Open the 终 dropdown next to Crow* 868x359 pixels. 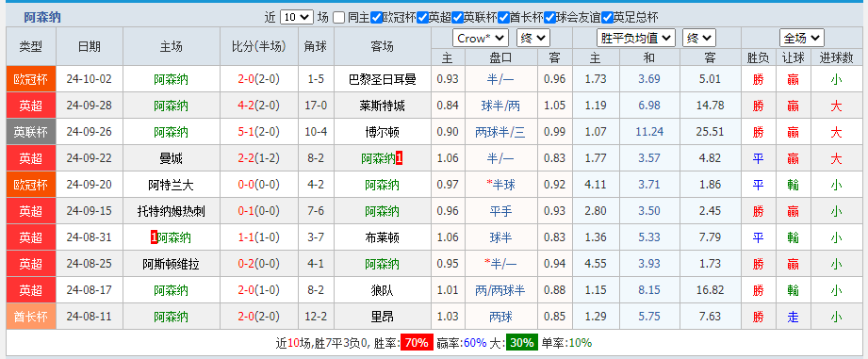(x=533, y=39)
